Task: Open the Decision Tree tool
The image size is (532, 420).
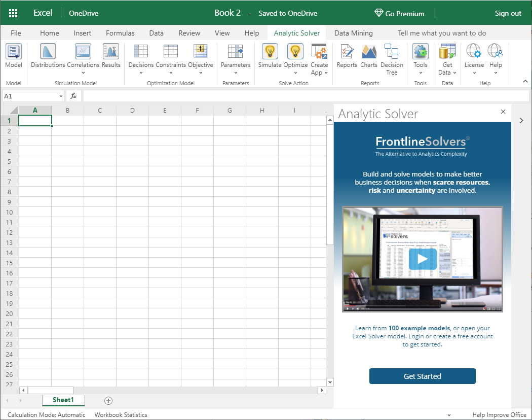Action: click(x=392, y=52)
